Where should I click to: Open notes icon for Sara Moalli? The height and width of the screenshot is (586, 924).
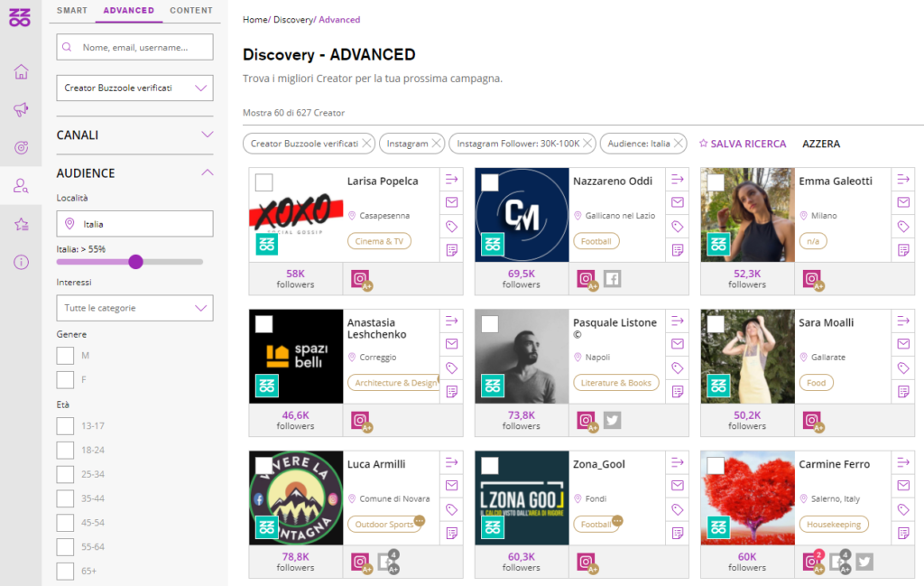tap(903, 392)
